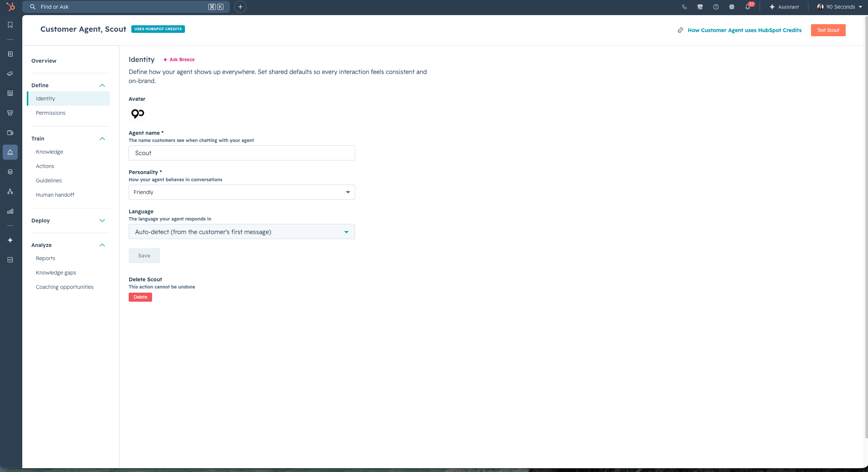Click the Scout avatar image

[x=137, y=113]
